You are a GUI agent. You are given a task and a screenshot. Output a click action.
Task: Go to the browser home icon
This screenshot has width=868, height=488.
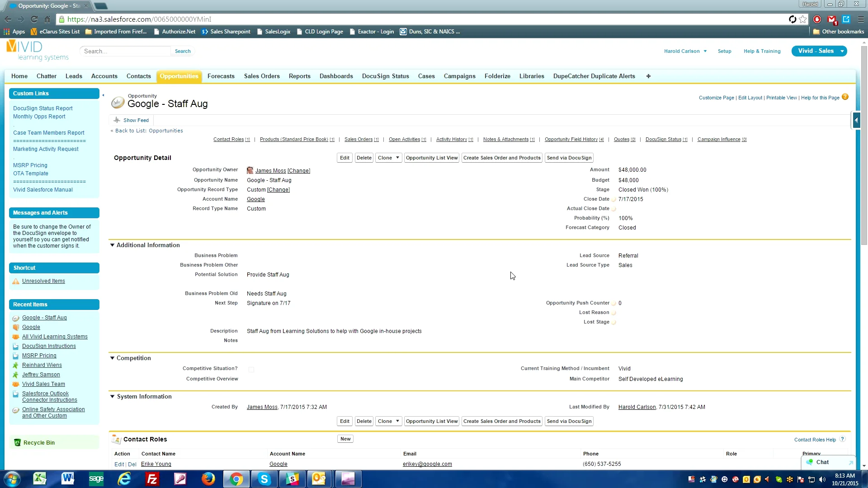coord(47,19)
